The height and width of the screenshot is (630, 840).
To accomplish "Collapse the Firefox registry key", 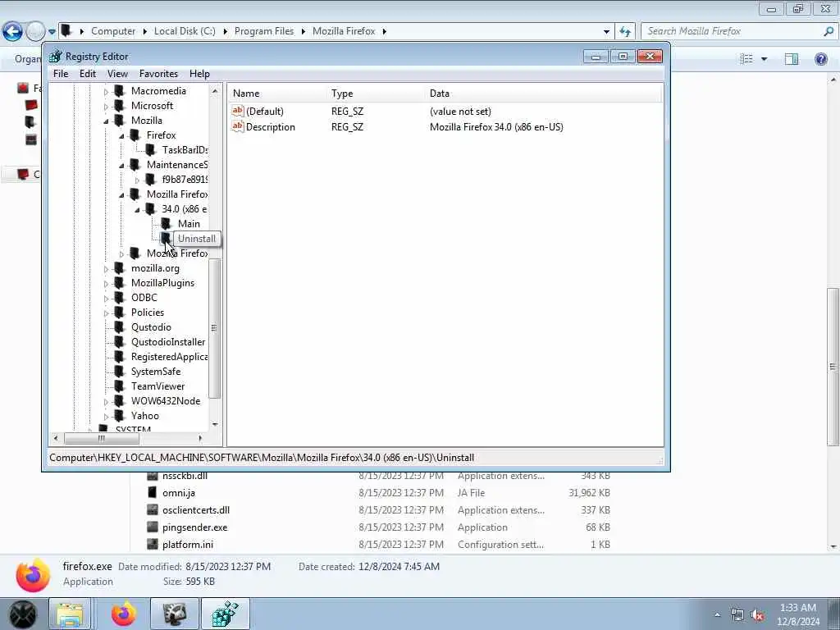I will tap(121, 136).
